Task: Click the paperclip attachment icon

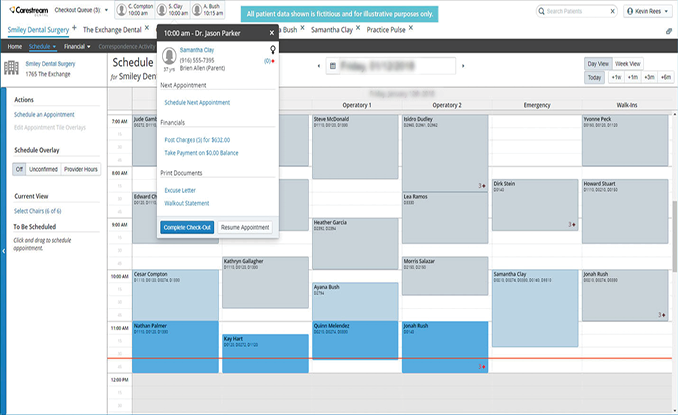Action: 668,30
